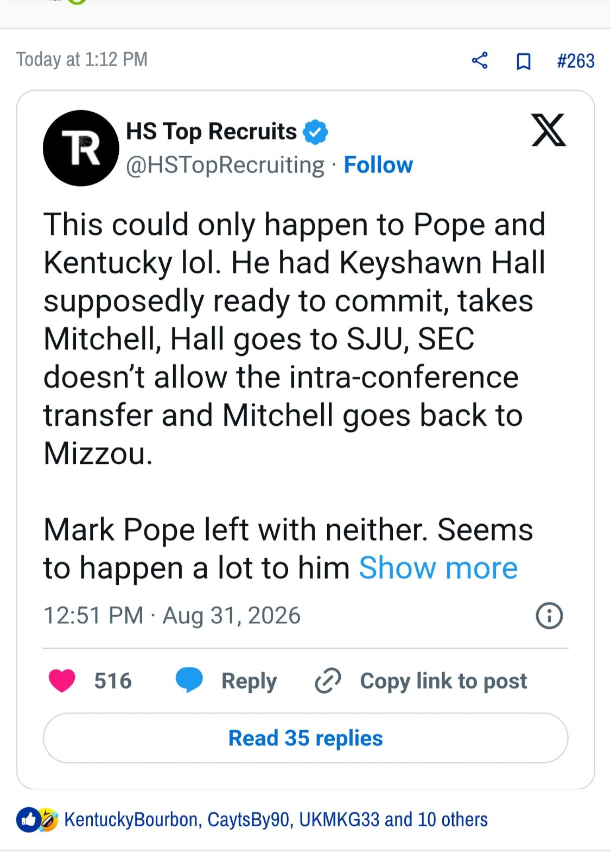Bookmark this forum post
Screen dimensions: 611x868
pyautogui.click(x=523, y=61)
